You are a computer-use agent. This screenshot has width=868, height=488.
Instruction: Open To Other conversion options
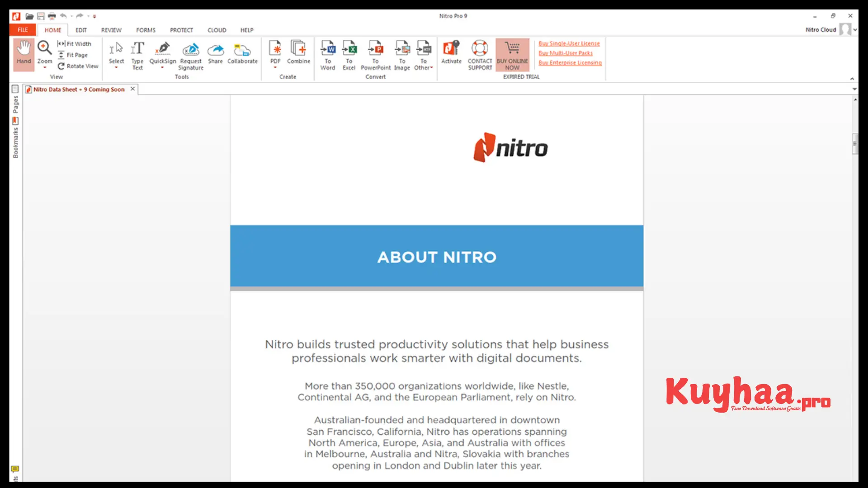click(x=424, y=55)
